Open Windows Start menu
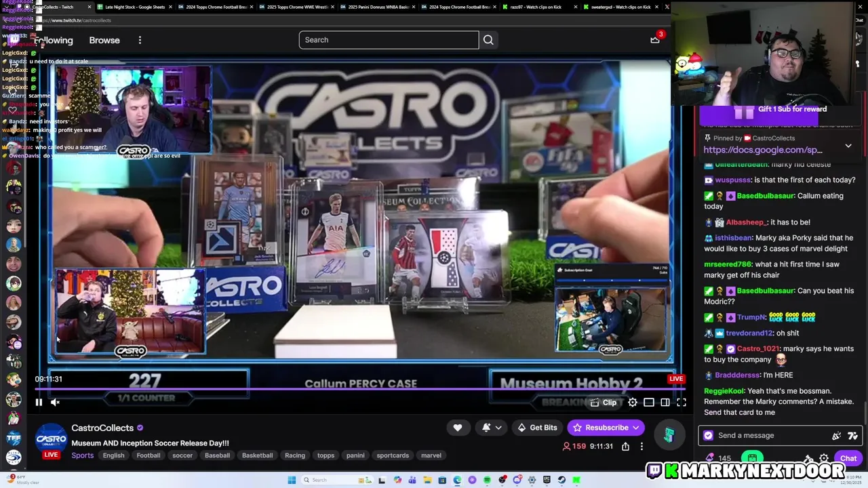 [x=292, y=480]
